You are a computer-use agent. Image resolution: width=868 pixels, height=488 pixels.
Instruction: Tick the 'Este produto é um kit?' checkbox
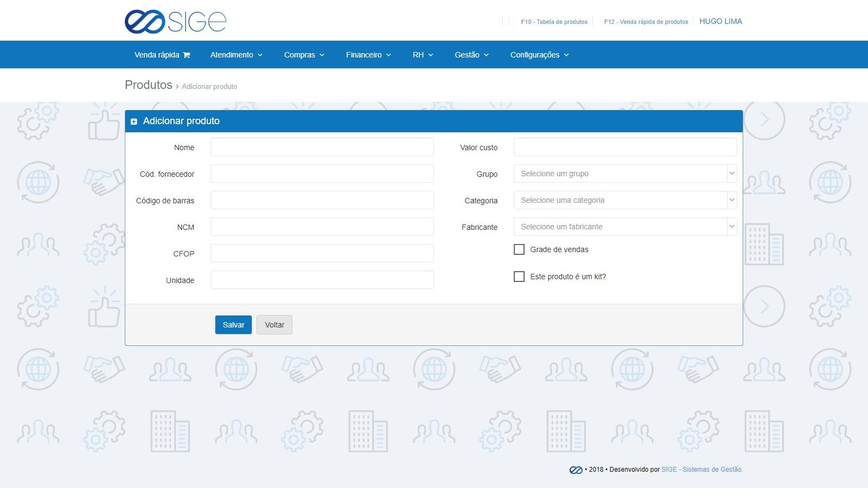click(x=519, y=277)
